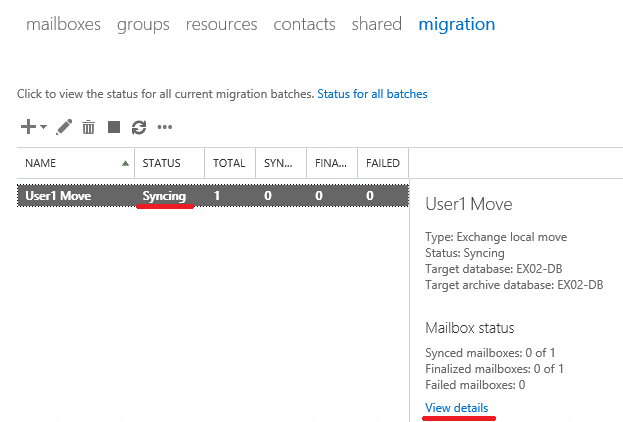Screen dimensions: 623x422
Task: Sort by the STATUS column header
Action: [x=170, y=163]
